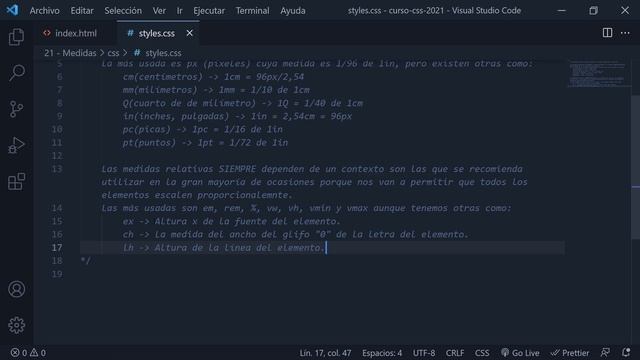
Task: Click line number 19 in the gutter
Action: click(x=57, y=274)
